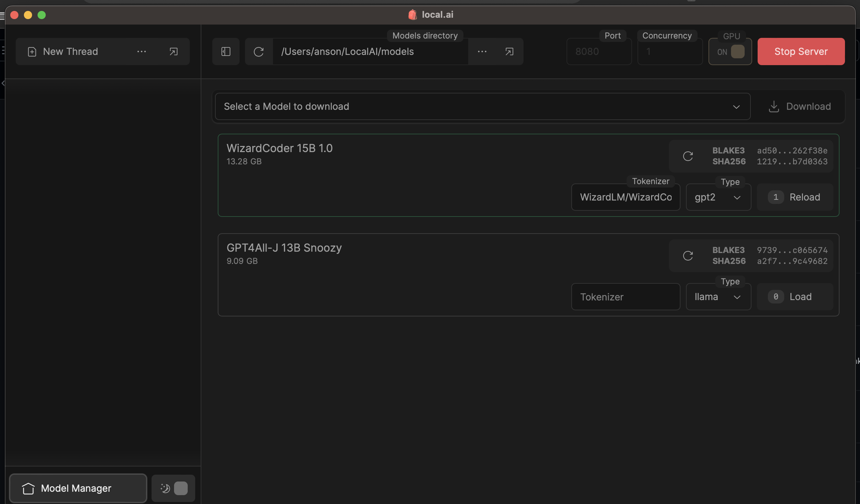The width and height of the screenshot is (860, 504).
Task: Click WizardCoder BLAKE3 hash ad50...262f38e
Action: pos(792,151)
